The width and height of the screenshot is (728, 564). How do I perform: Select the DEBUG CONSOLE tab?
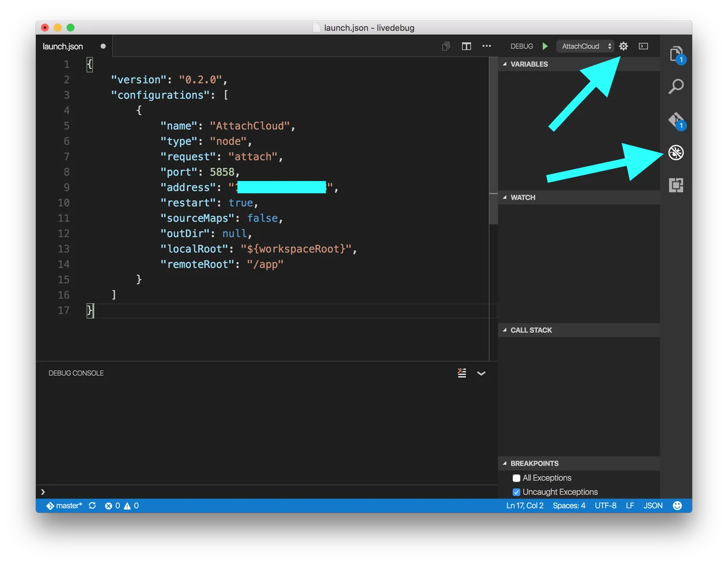[x=76, y=373]
